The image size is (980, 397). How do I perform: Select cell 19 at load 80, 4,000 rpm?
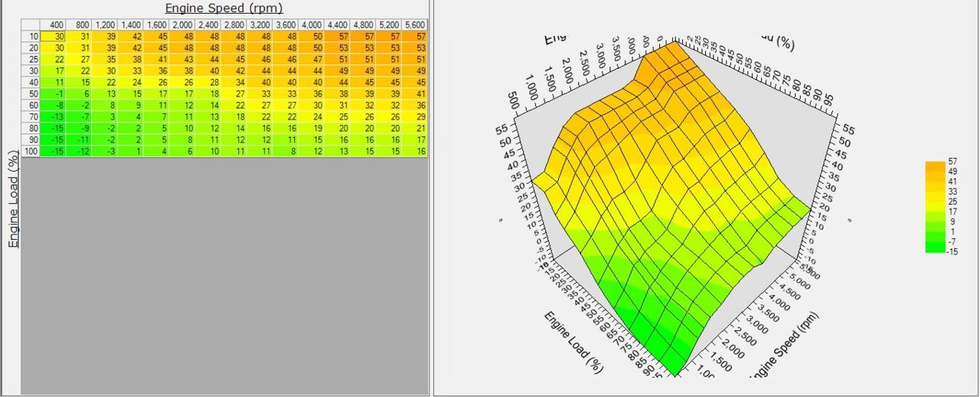tap(312, 128)
